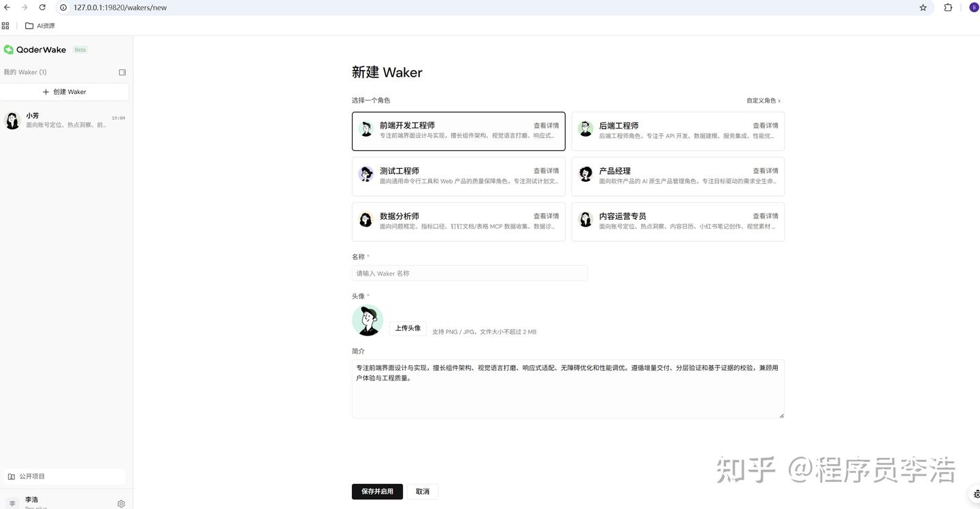The width and height of the screenshot is (980, 509).
Task: Click the 内容运营专员 role avatar
Action: click(x=585, y=219)
